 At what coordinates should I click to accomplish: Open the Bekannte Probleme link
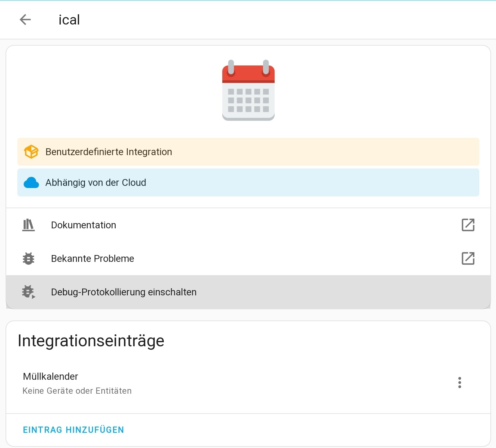pyautogui.click(x=92, y=258)
